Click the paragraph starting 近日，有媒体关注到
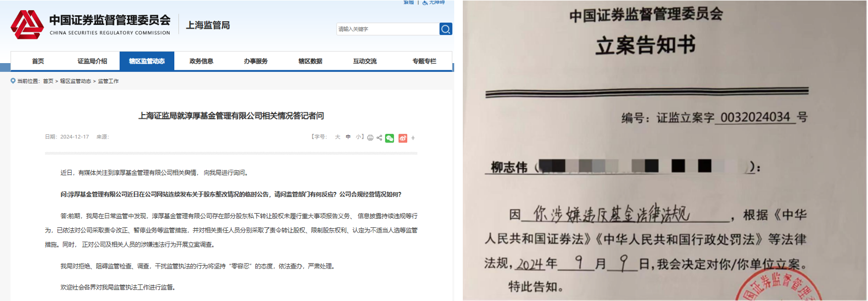The image size is (868, 301). [x=155, y=173]
